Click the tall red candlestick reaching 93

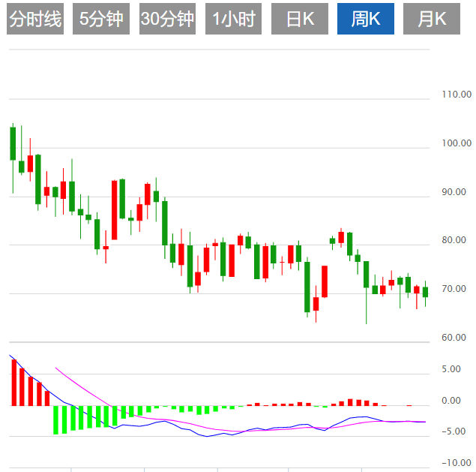115,210
